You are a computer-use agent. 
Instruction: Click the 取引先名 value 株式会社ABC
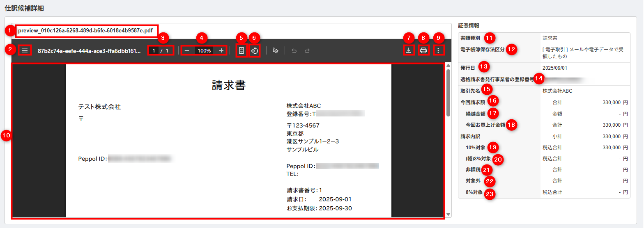tap(557, 91)
